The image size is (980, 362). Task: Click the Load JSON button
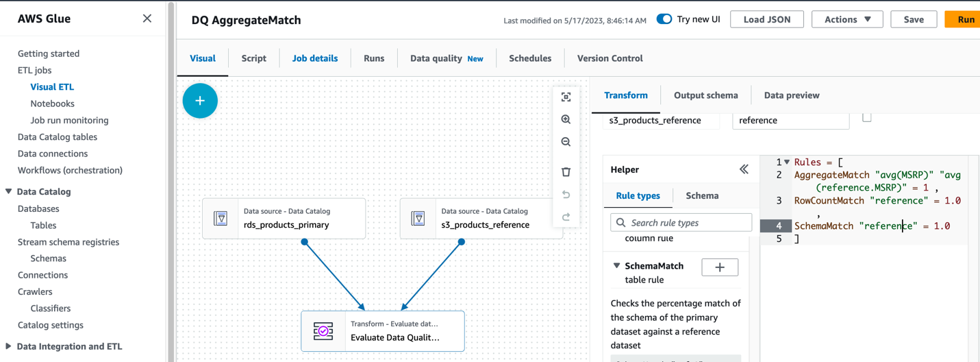pos(767,19)
